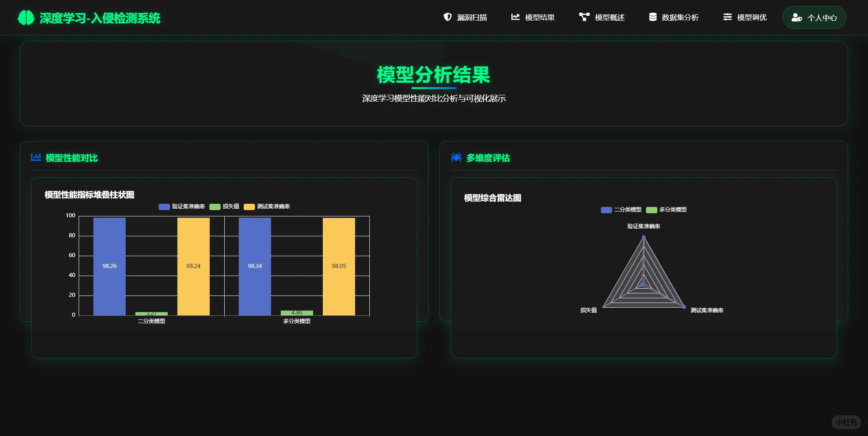Click the blue bar labeled 98.26
Viewport: 868px width, 436px height.
(x=109, y=266)
